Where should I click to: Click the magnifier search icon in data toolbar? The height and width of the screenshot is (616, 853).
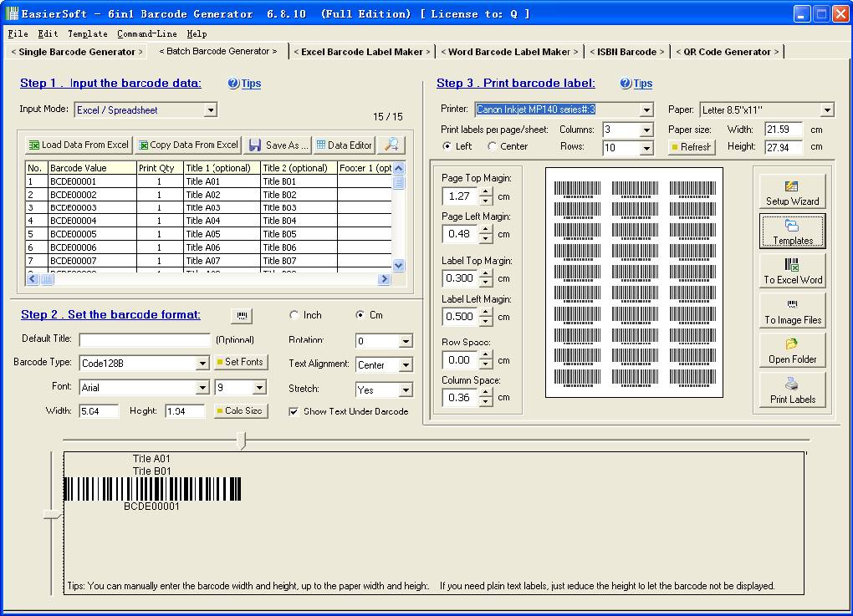coord(391,145)
